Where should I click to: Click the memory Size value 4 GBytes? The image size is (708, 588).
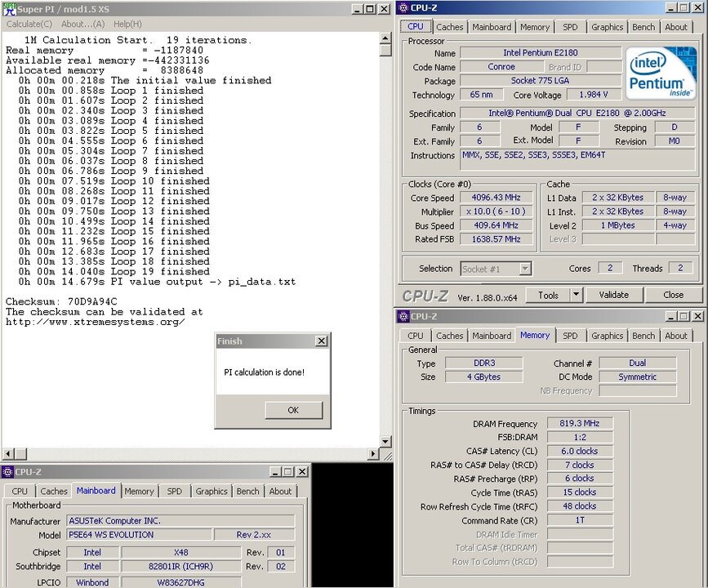pyautogui.click(x=484, y=376)
